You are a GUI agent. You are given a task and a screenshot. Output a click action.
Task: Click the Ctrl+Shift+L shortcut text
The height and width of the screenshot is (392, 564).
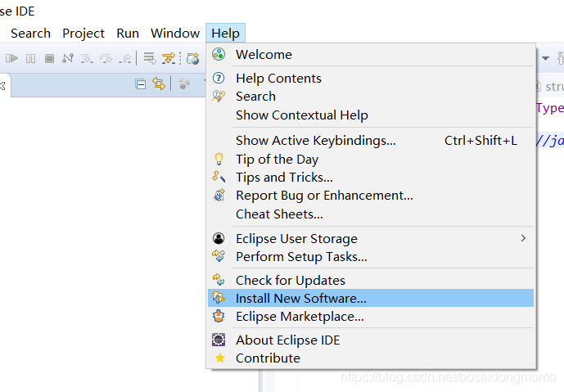click(481, 141)
